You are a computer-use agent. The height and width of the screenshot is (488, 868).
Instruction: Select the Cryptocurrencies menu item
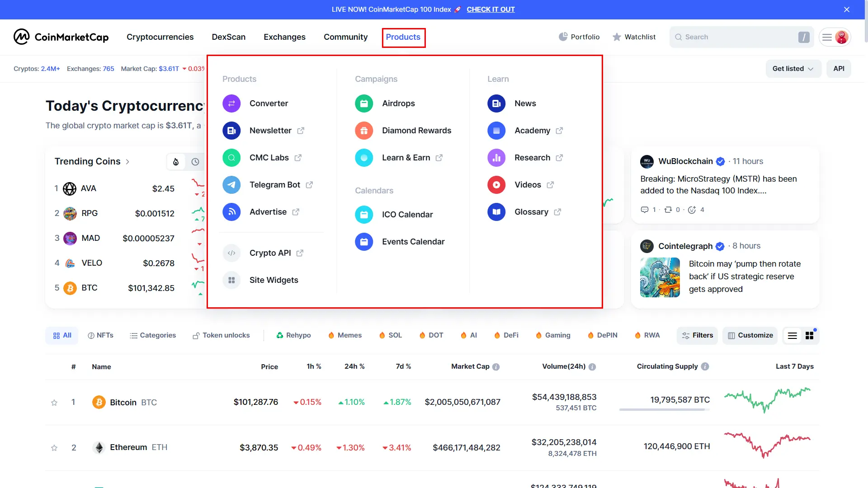160,37
